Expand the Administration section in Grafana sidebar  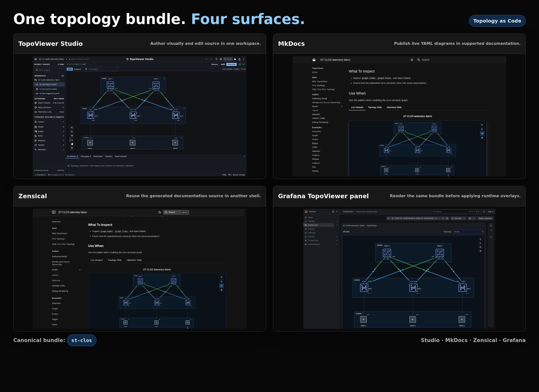point(337,244)
